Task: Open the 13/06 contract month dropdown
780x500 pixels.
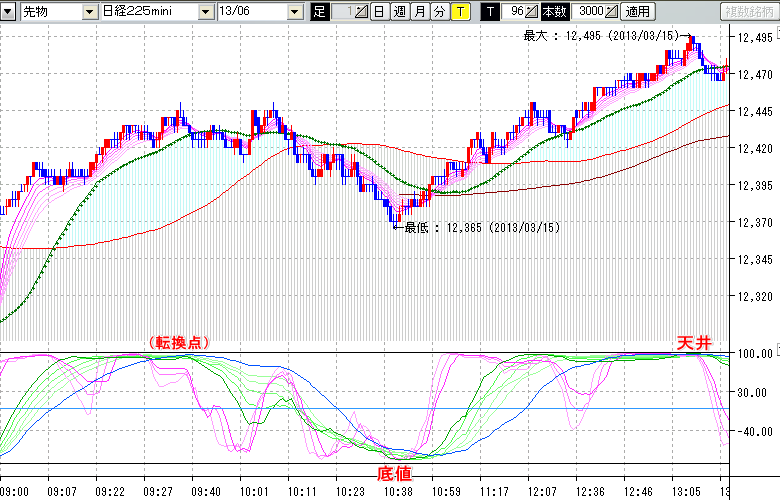Action: click(x=295, y=12)
